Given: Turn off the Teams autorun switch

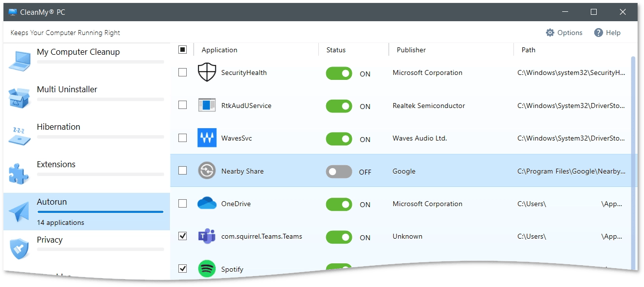Looking at the screenshot, I should click(339, 237).
